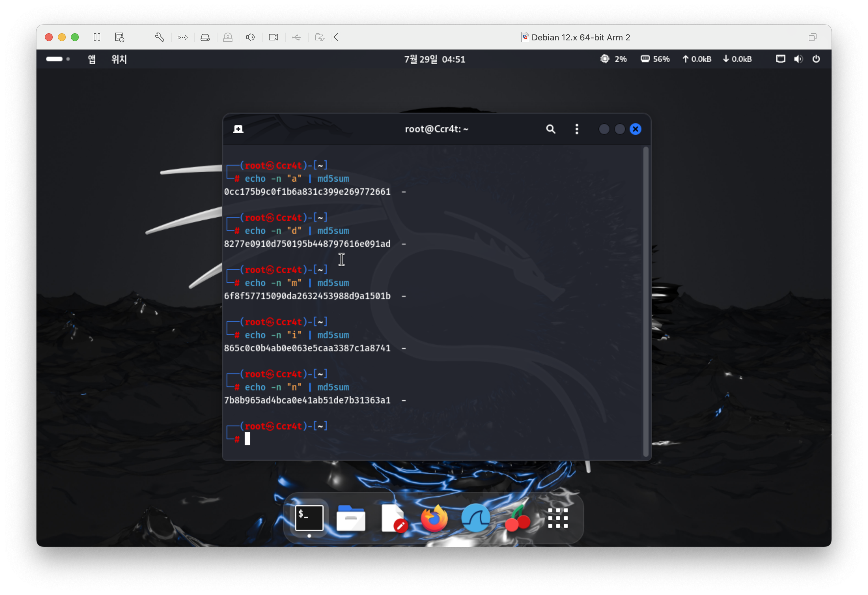
Task: Click the VM hard disk icon
Action: (205, 37)
